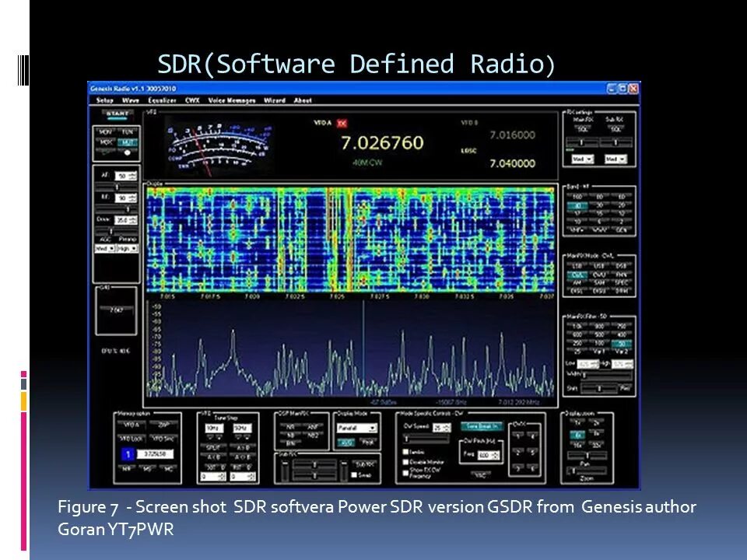Click the VFO B frequency 7.016000

(513, 135)
